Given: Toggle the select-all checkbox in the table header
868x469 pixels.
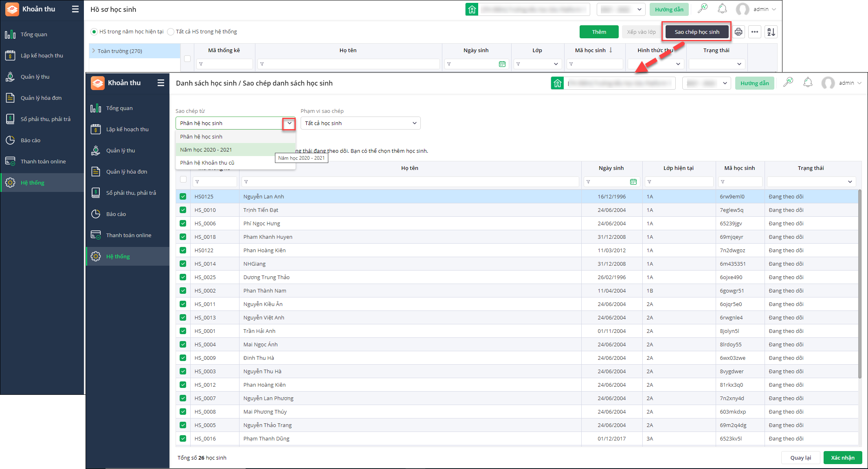Looking at the screenshot, I should (183, 179).
